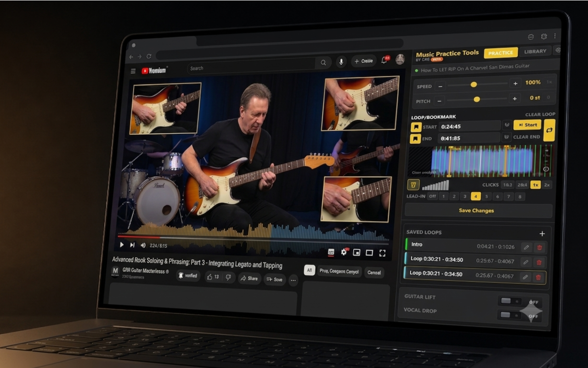Add a saved loop with the plus icon
The image size is (588, 368).
(x=542, y=234)
